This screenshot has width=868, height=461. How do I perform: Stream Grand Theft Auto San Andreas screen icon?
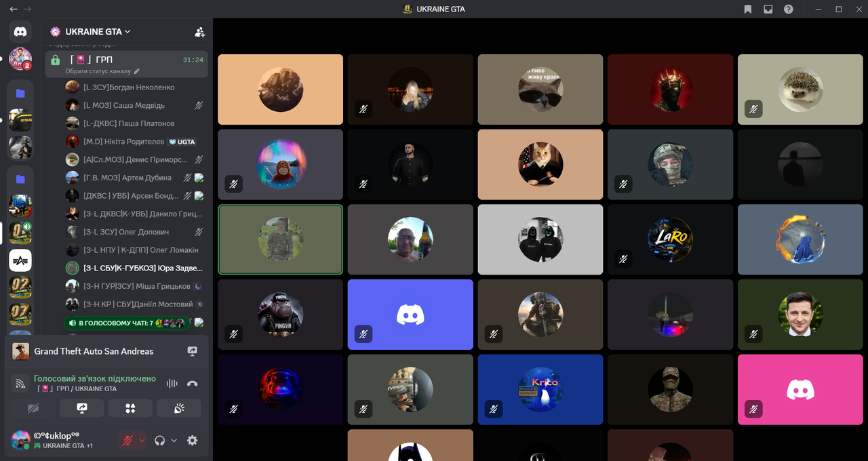tap(192, 351)
